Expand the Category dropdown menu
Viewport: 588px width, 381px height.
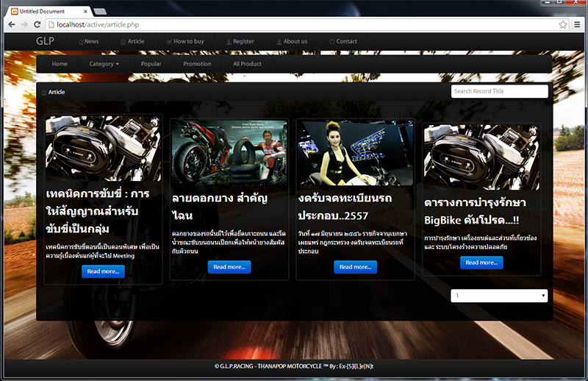(x=104, y=64)
